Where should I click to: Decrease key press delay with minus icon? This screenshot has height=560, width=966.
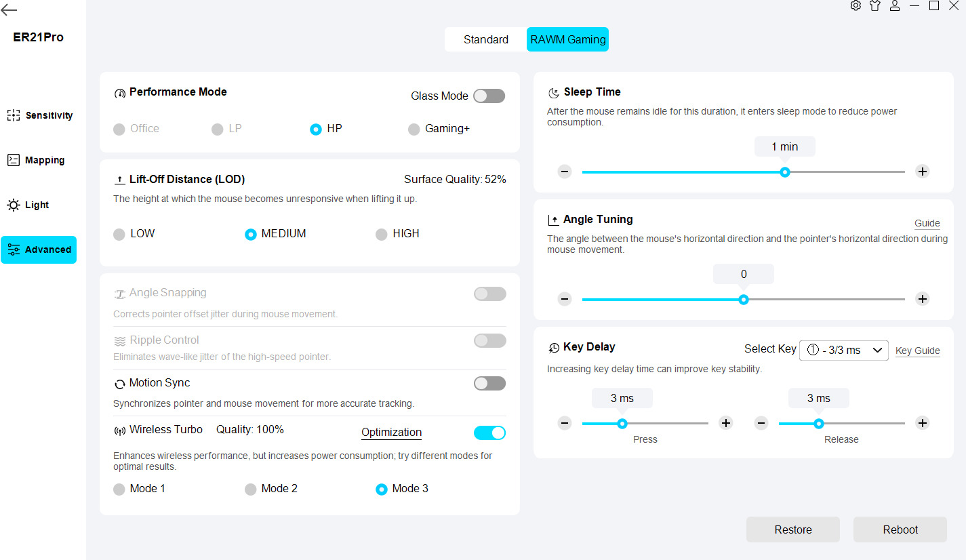565,423
